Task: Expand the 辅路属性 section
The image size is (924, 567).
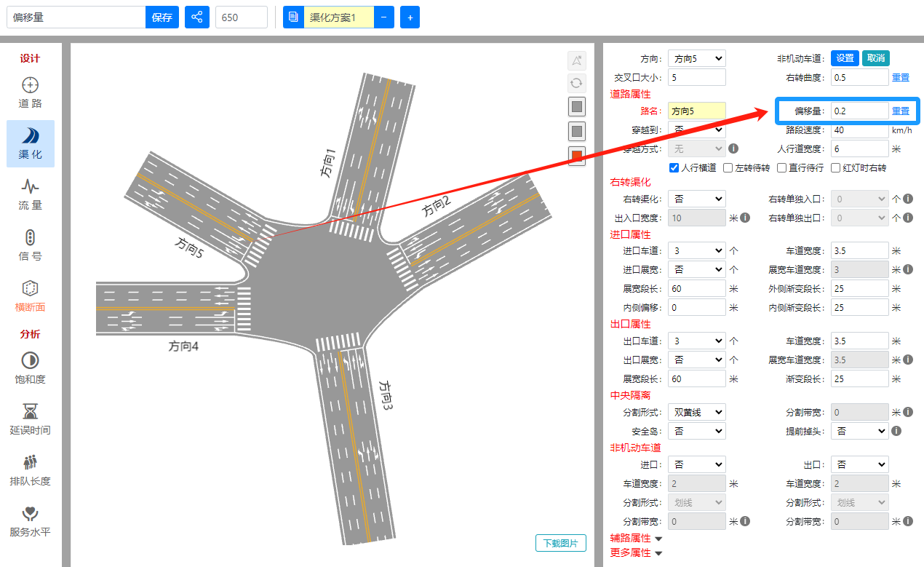Action: coord(636,539)
